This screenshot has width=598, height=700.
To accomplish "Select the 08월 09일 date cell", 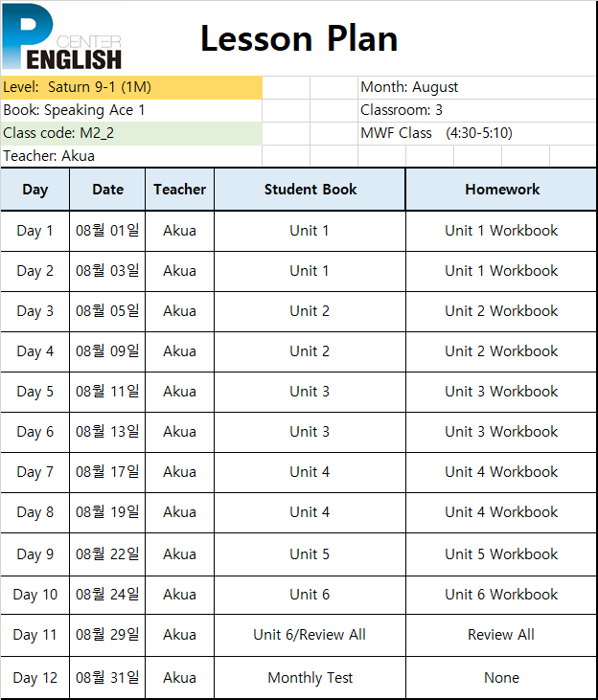I will pyautogui.click(x=107, y=351).
